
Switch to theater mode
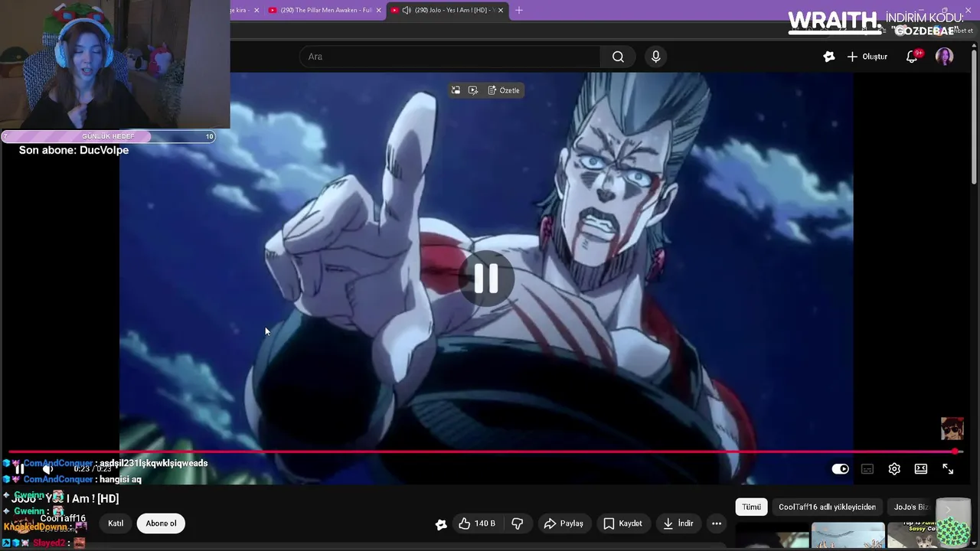point(921,469)
